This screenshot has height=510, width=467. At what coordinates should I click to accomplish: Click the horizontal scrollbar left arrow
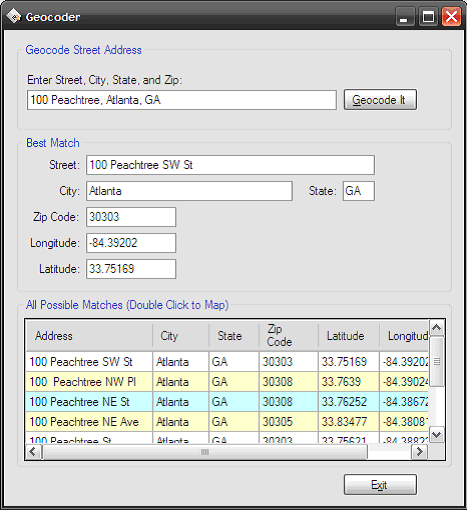click(33, 452)
